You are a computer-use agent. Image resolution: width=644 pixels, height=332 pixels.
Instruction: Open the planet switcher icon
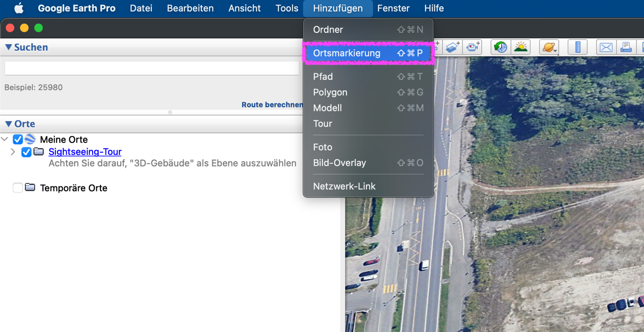549,47
